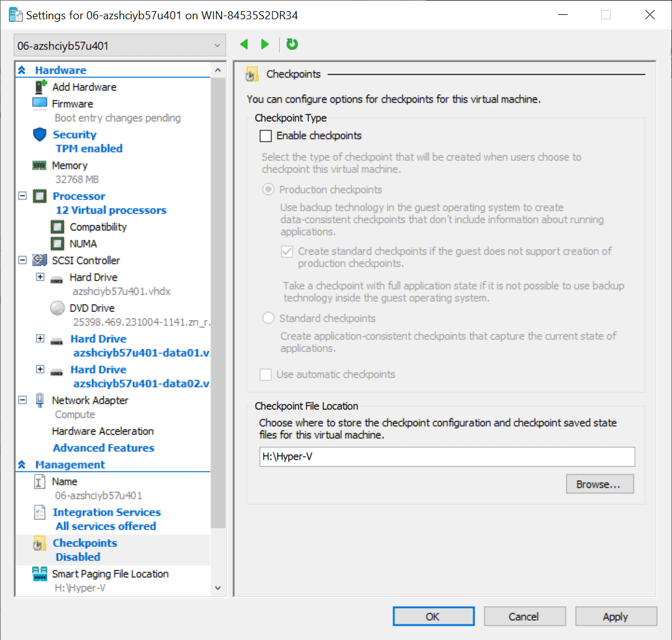Click the Integration Services icon
Viewport: 672px width, 640px height.
(x=39, y=512)
